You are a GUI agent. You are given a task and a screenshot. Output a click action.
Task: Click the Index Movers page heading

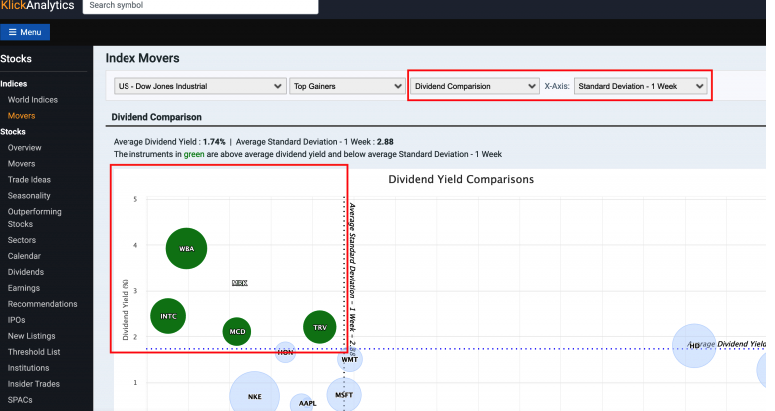click(142, 58)
